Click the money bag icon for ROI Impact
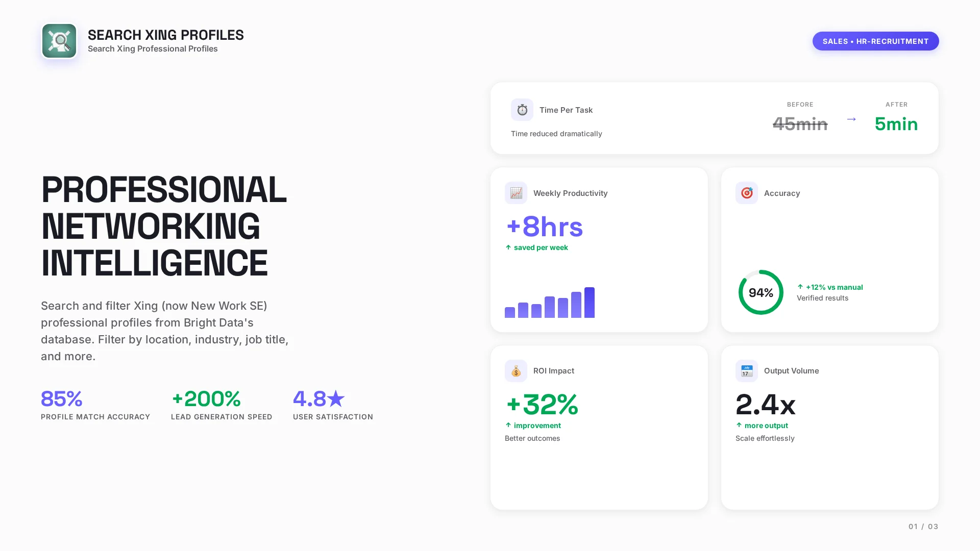The height and width of the screenshot is (551, 980). point(516,371)
